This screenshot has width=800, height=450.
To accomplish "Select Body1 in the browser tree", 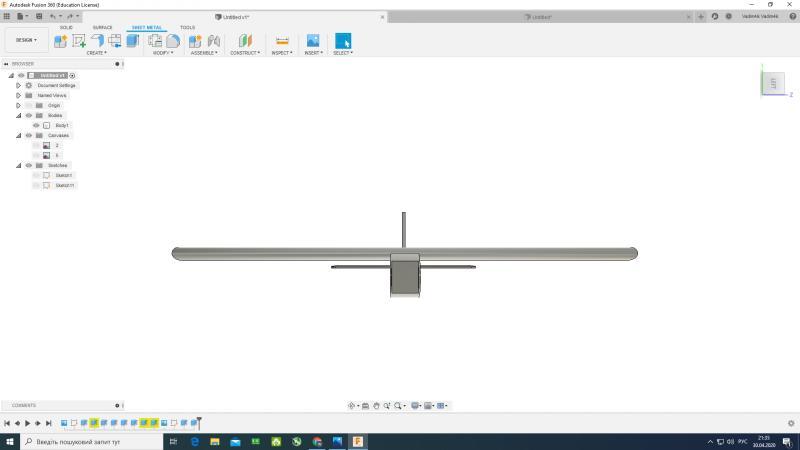I will pyautogui.click(x=62, y=125).
